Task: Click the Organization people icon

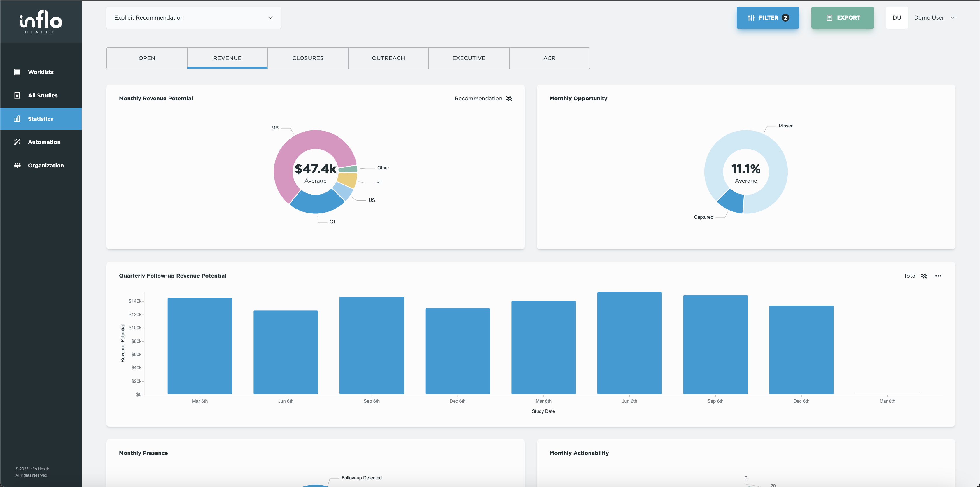Action: [17, 165]
